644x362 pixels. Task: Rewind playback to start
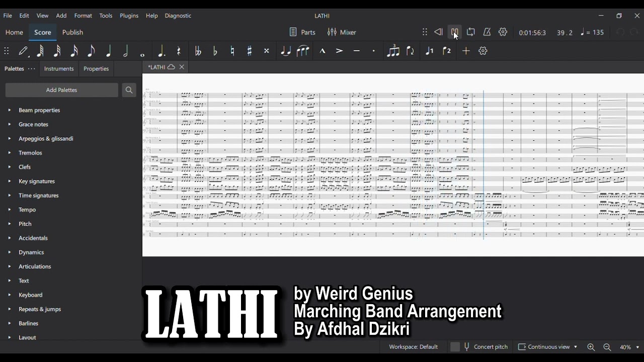pyautogui.click(x=438, y=32)
